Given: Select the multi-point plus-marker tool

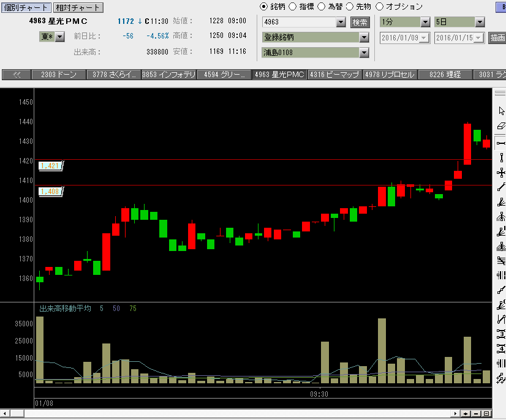Looking at the screenshot, I should [501, 378].
